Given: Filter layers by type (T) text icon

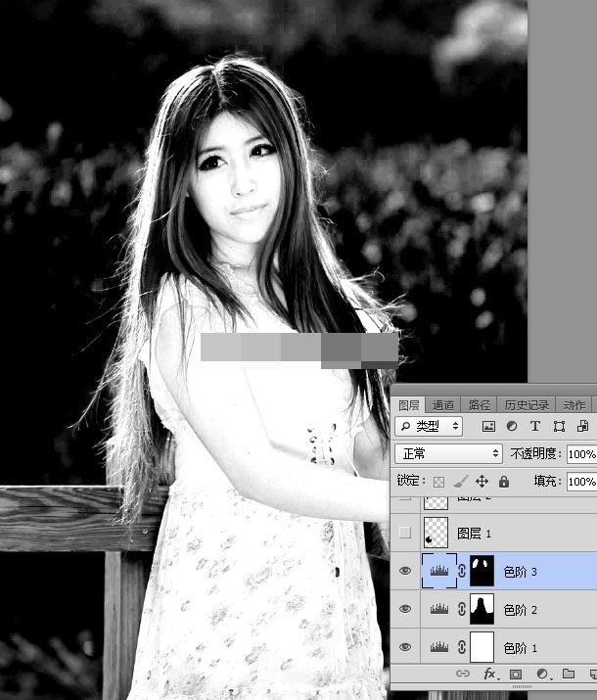Looking at the screenshot, I should point(535,427).
